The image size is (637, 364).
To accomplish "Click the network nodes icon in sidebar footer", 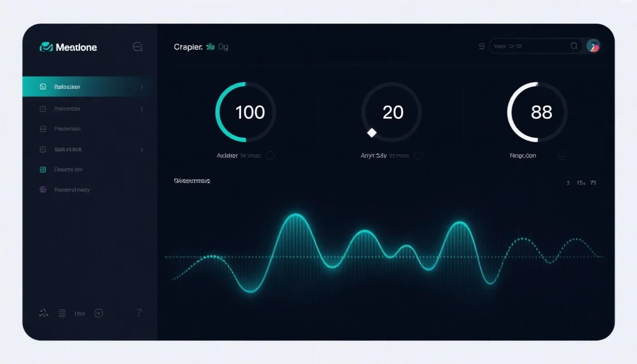I will (44, 313).
